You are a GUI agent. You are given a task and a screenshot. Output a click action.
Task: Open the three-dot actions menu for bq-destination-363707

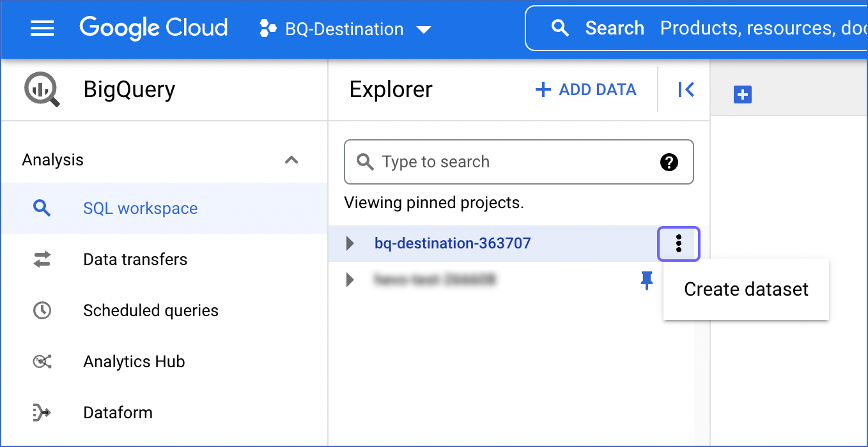click(x=679, y=243)
